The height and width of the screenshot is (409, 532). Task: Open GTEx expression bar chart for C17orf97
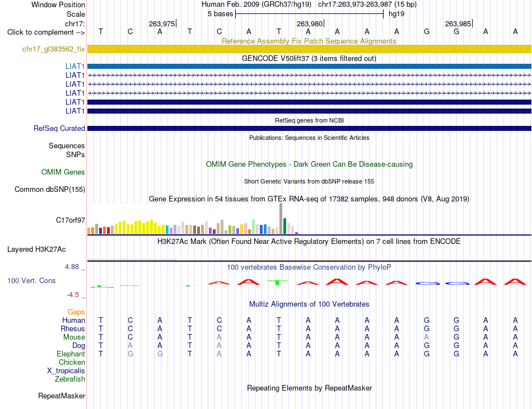tap(193, 219)
